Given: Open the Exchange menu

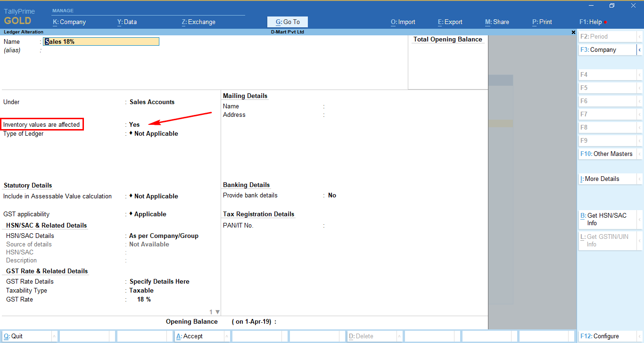Looking at the screenshot, I should click(198, 22).
